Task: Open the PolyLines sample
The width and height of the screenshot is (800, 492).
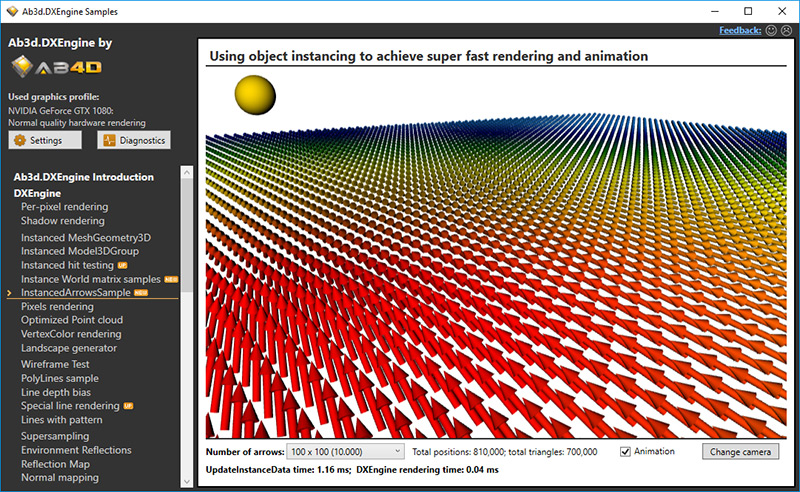Action: click(x=60, y=379)
